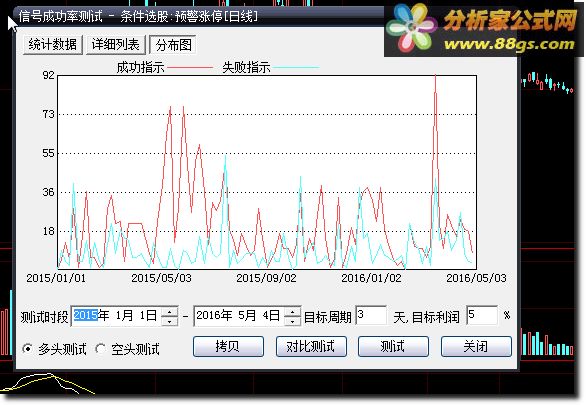The width and height of the screenshot is (586, 405).
Task: Switch to the 统计数据 tab
Action: click(52, 45)
